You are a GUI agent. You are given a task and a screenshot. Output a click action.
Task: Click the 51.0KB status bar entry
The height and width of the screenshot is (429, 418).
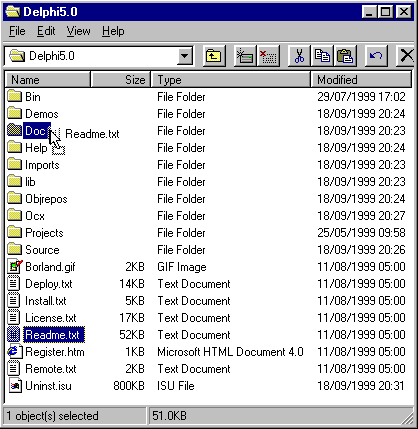coord(169,416)
